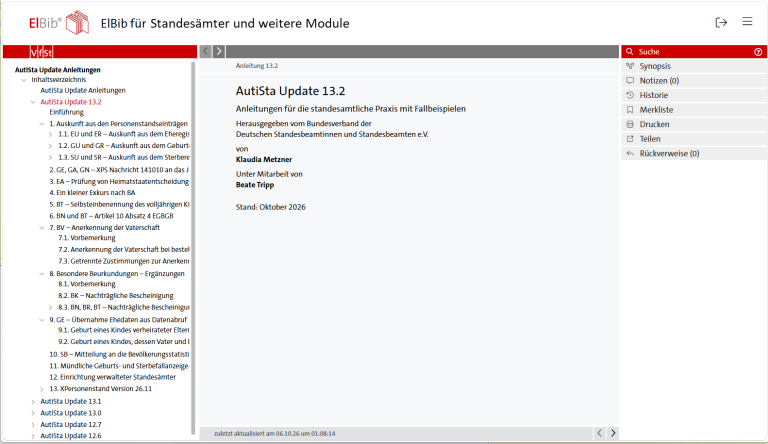The height and width of the screenshot is (444, 768).
Task: Click the Anleitung 13.2 breadcrumb
Action: pyautogui.click(x=257, y=66)
